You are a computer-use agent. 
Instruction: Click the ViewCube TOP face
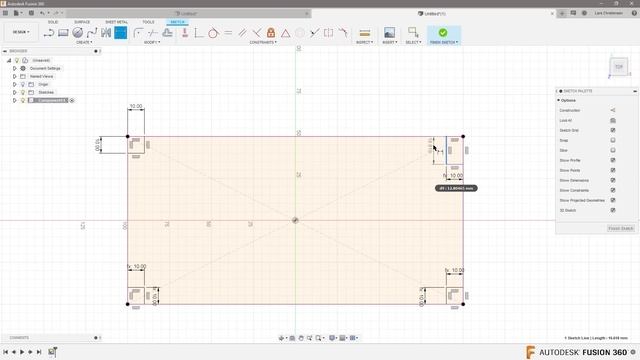(619, 67)
